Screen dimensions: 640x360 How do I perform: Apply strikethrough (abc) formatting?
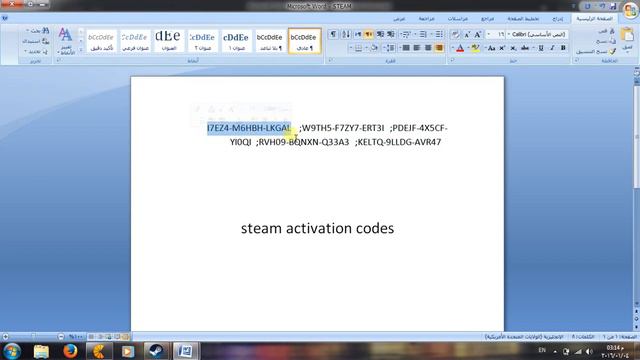pyautogui.click(x=525, y=48)
